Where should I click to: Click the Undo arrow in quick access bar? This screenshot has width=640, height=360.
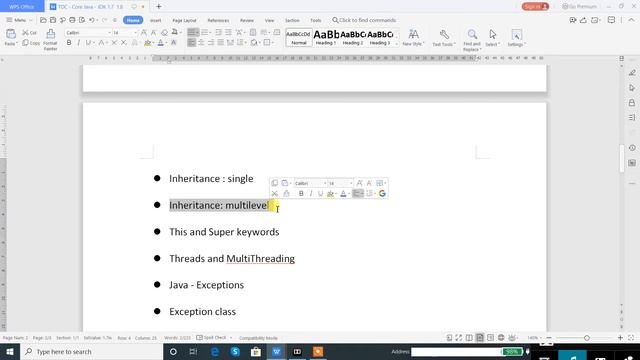(x=92, y=20)
